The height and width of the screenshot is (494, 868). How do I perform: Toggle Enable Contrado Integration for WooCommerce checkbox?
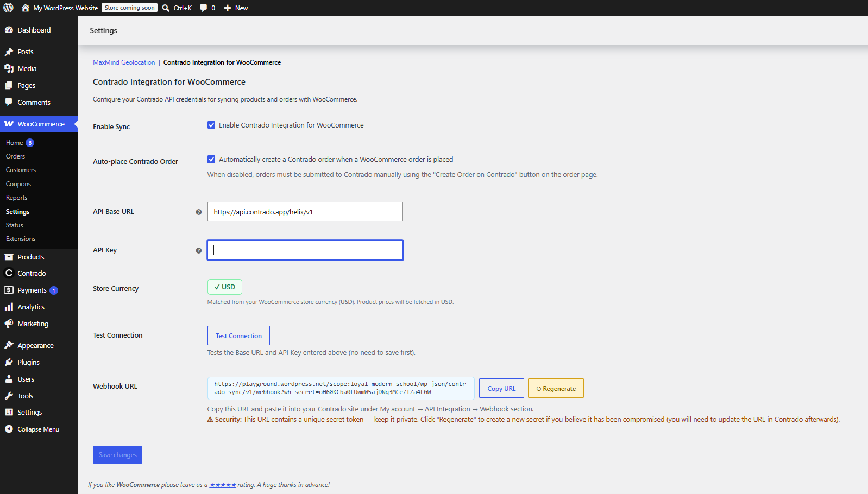tap(211, 125)
